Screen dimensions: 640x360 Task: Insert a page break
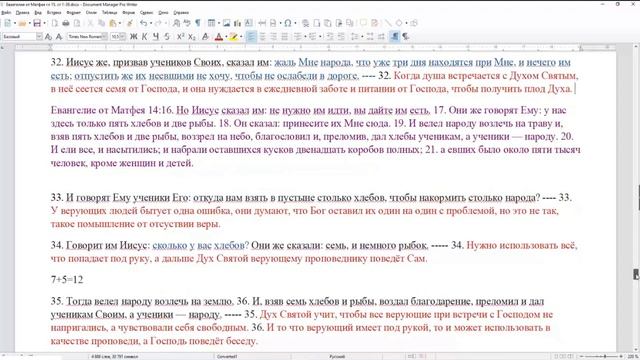coord(262,23)
